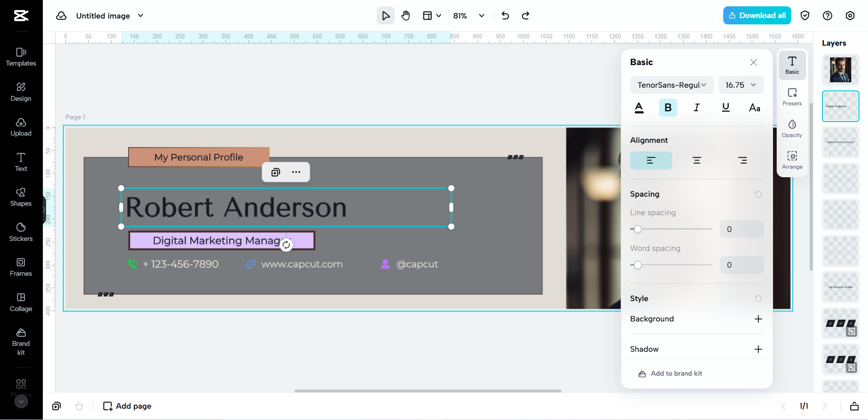
Task: Open the Opacity settings
Action: (x=792, y=128)
